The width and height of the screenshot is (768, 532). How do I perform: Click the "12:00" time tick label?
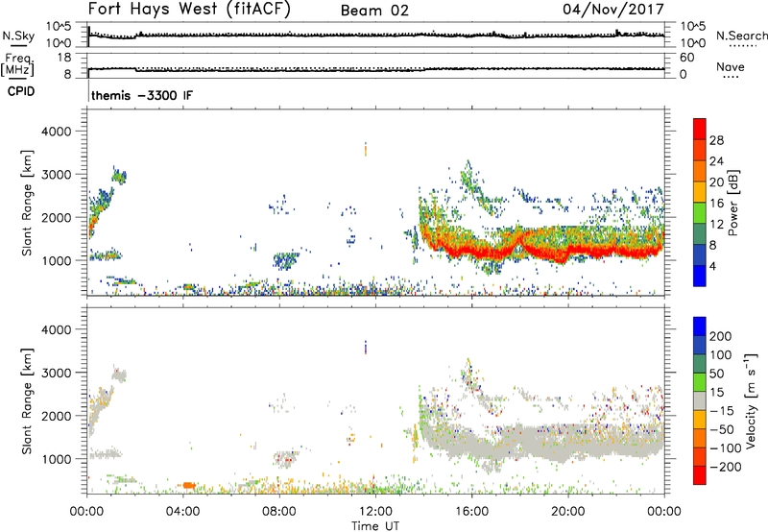pos(375,512)
